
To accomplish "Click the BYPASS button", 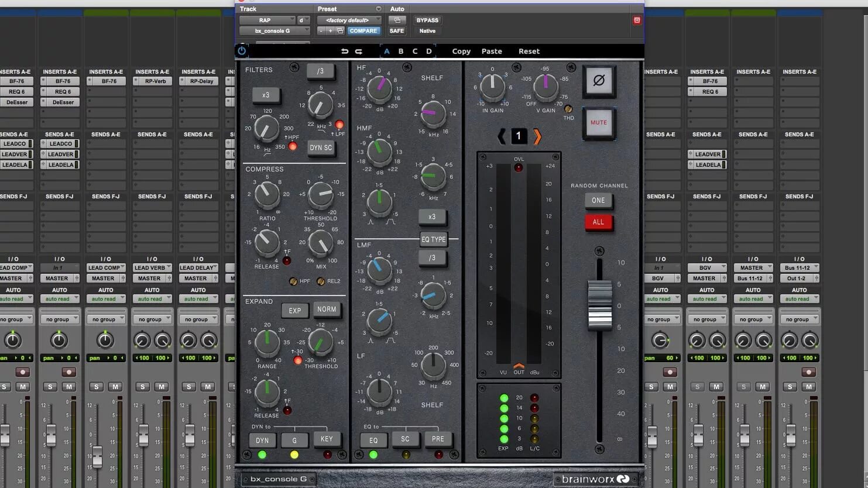I will click(427, 20).
